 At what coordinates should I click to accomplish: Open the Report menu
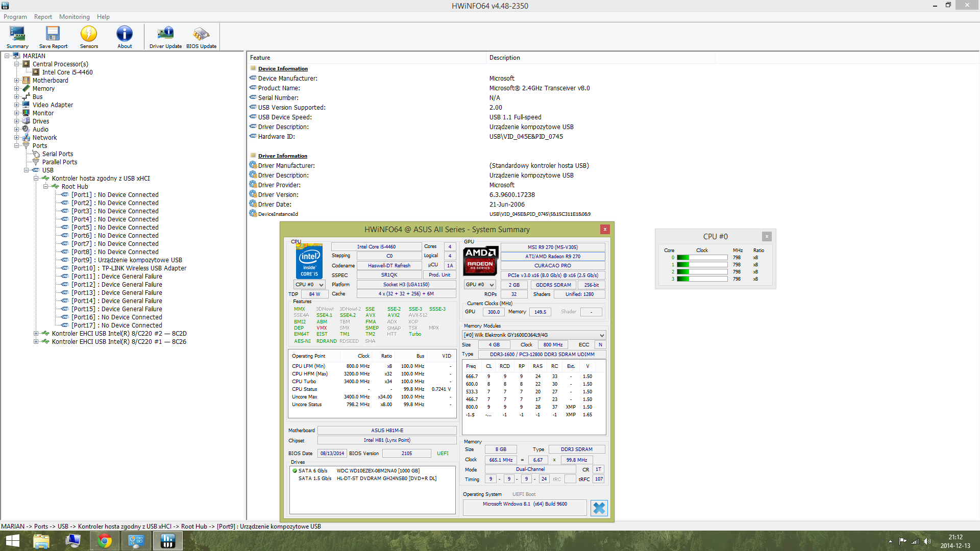(x=43, y=17)
